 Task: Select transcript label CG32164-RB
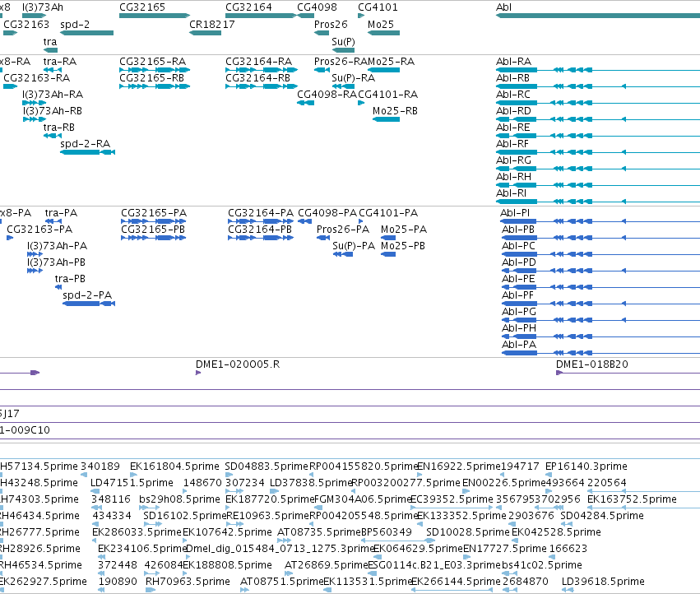pyautogui.click(x=257, y=77)
